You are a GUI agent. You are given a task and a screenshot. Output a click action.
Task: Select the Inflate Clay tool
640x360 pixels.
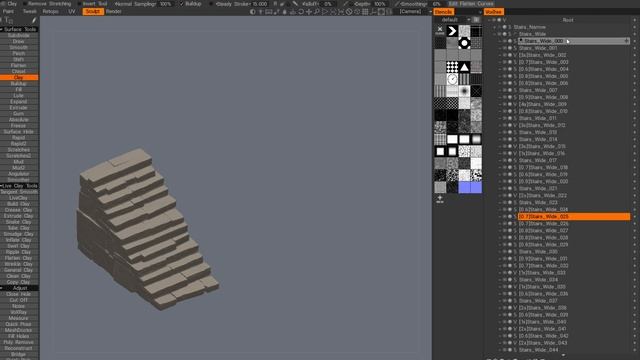[x=19, y=240]
